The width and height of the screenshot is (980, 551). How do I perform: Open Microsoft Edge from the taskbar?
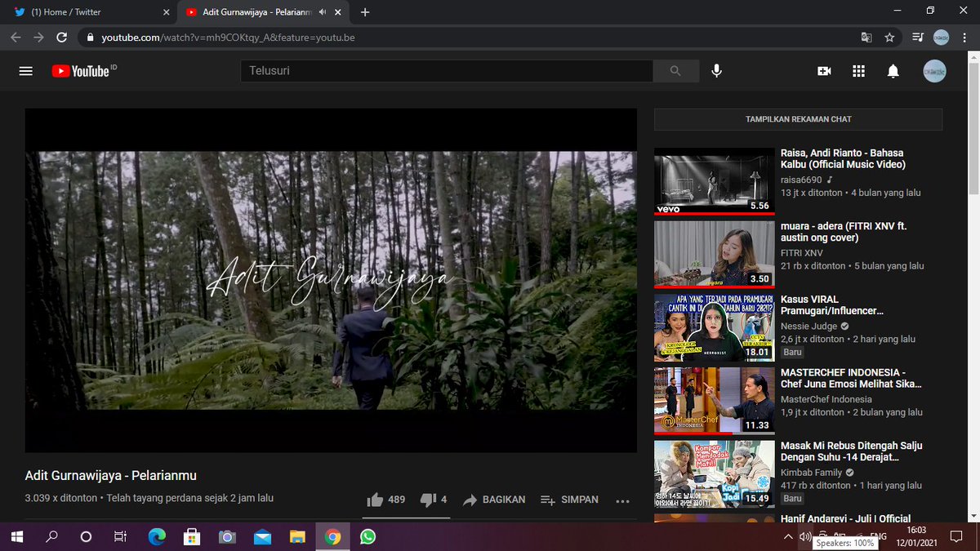(156, 537)
